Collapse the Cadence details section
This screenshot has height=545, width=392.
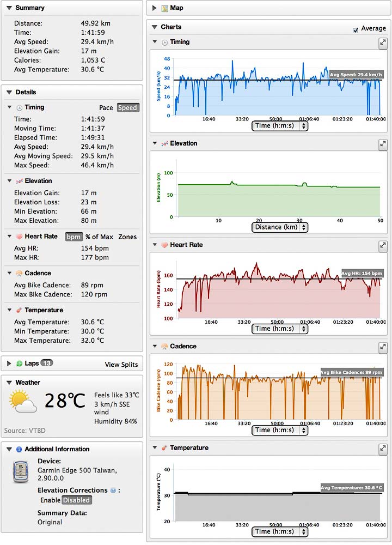(x=10, y=273)
